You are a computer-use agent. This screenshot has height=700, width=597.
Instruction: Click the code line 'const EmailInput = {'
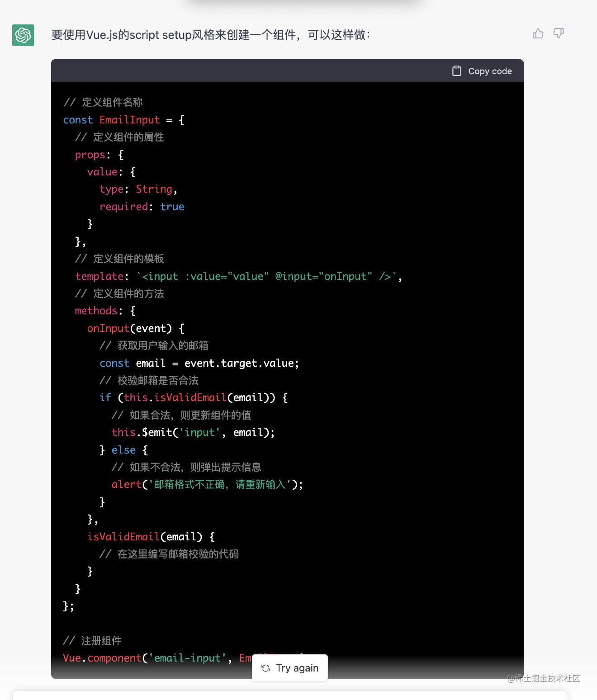[x=124, y=120]
